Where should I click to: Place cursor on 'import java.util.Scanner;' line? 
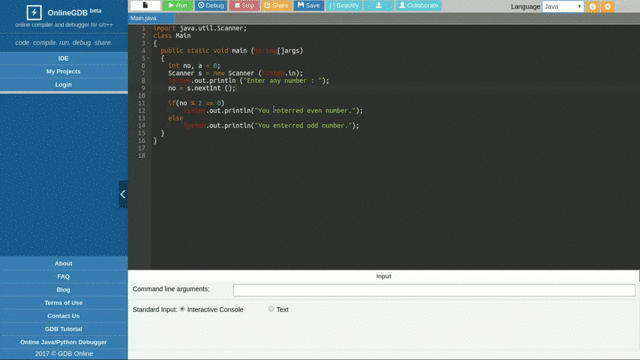200,28
